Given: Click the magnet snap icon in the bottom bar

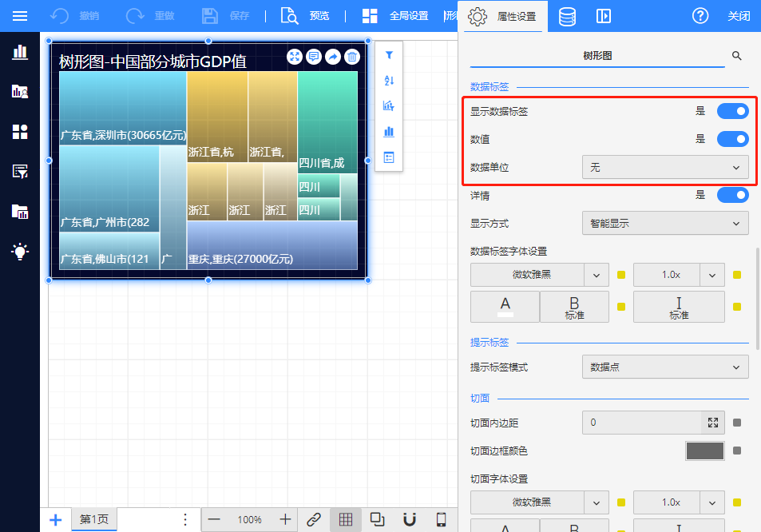Looking at the screenshot, I should tap(410, 519).
